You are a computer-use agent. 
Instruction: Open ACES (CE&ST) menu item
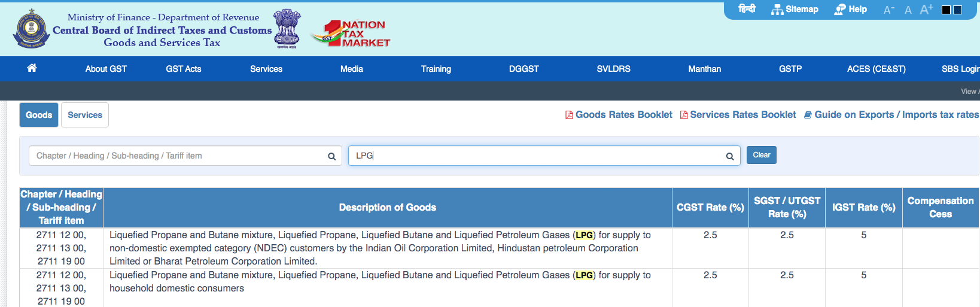876,69
